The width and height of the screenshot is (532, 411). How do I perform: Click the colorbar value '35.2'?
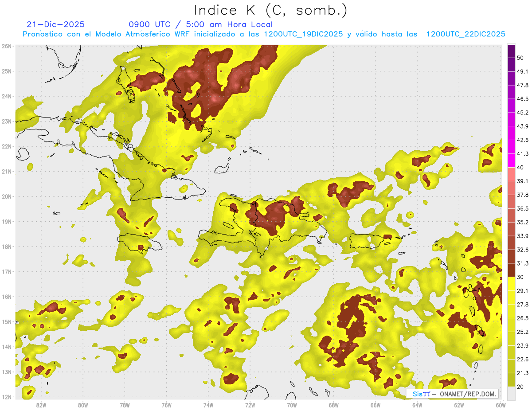[x=522, y=222]
